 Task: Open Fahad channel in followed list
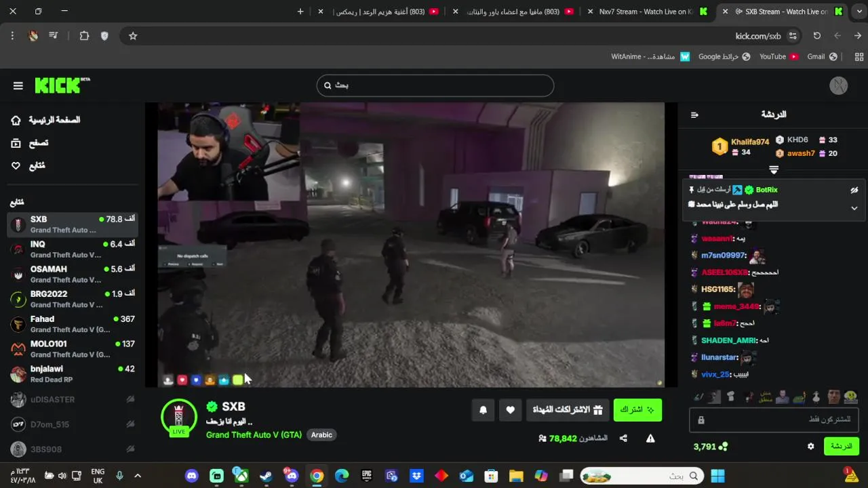tap(73, 324)
